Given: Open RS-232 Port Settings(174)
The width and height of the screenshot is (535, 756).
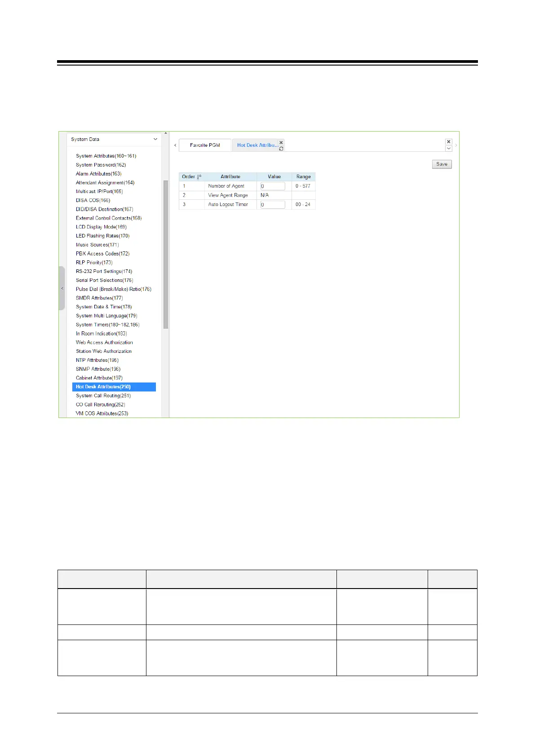Looking at the screenshot, I should [x=104, y=271].
